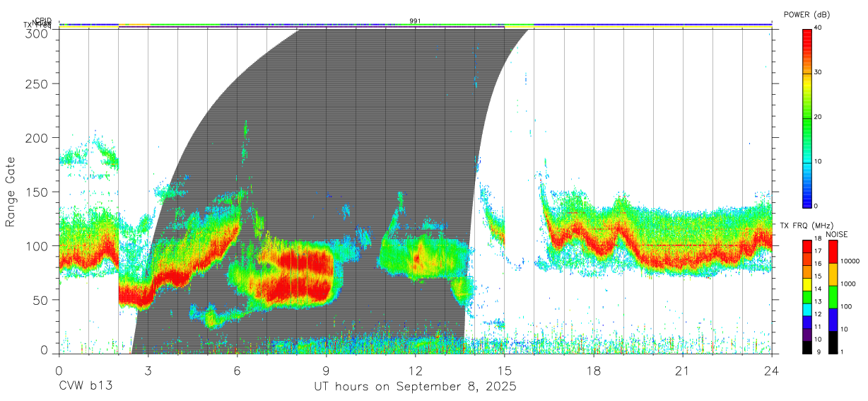Image resolution: width=868 pixels, height=401 pixels.
Task: Select the purple 10-11 MHz frequency swatch
Action: tap(807, 334)
